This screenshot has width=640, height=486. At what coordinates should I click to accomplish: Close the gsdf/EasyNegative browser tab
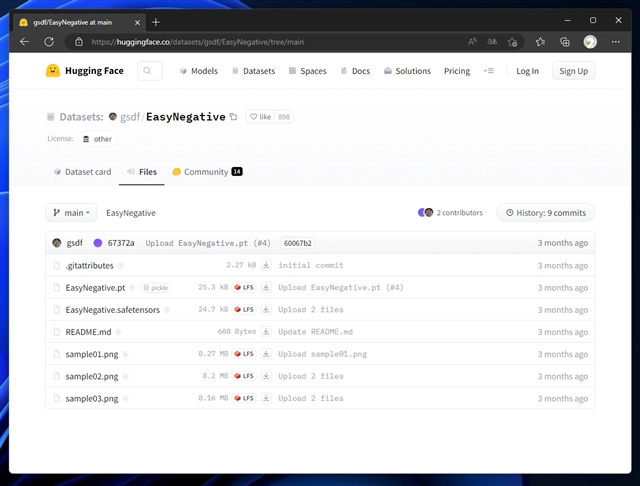point(138,22)
